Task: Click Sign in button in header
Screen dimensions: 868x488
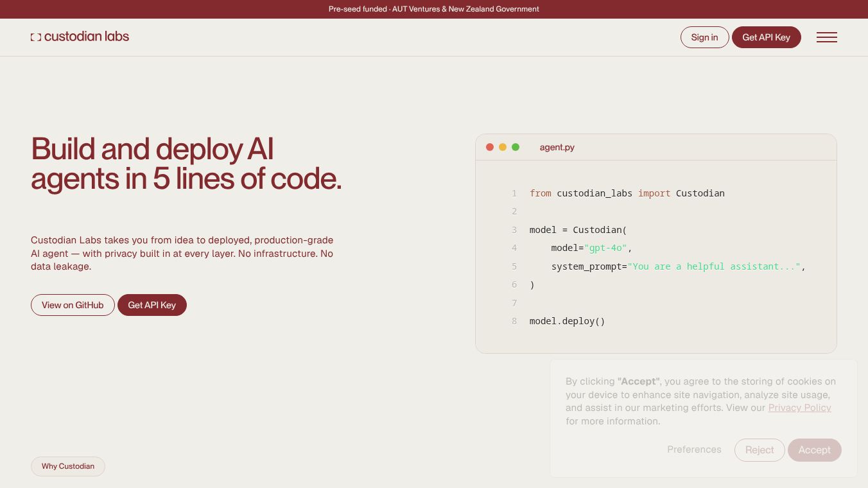Action: point(704,37)
